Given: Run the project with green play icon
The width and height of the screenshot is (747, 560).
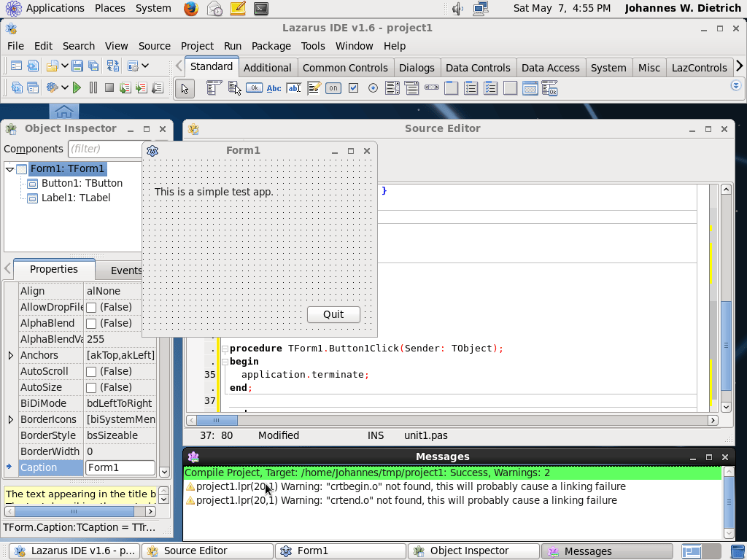Looking at the screenshot, I should 77,87.
